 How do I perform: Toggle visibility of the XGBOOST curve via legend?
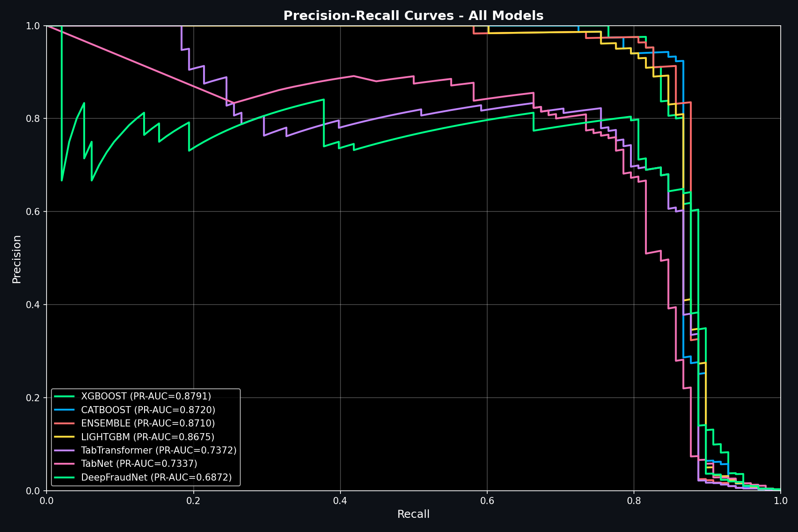[146, 395]
